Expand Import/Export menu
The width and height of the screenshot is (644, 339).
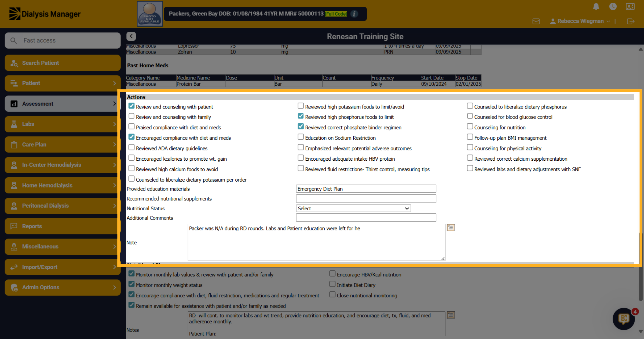(63, 267)
